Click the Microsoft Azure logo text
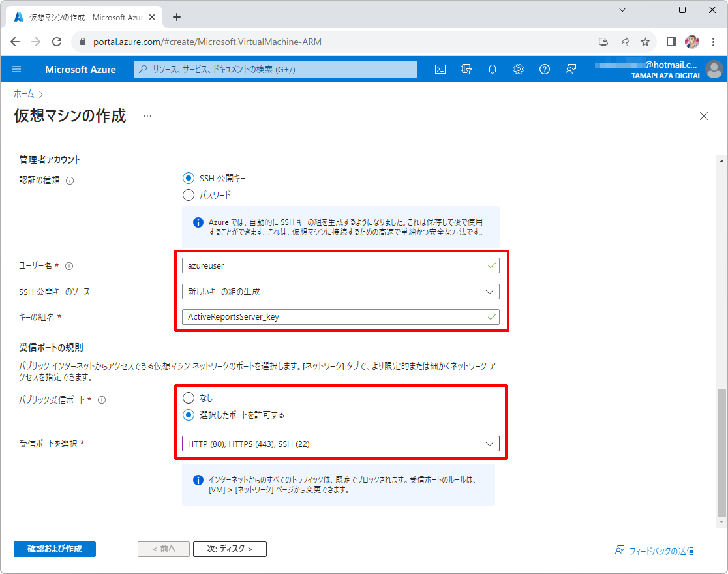The height and width of the screenshot is (574, 728). [x=80, y=70]
